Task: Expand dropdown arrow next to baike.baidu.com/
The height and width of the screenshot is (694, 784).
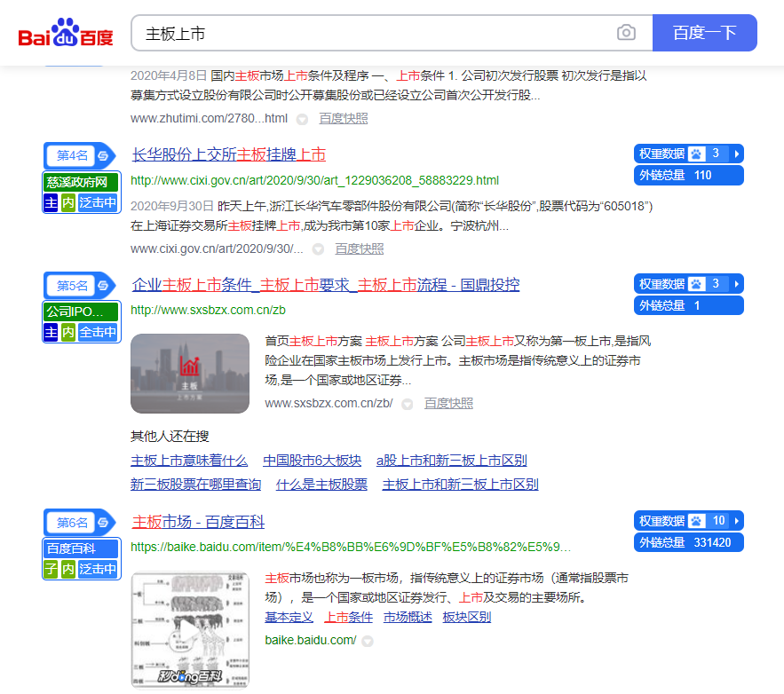Action: point(368,641)
